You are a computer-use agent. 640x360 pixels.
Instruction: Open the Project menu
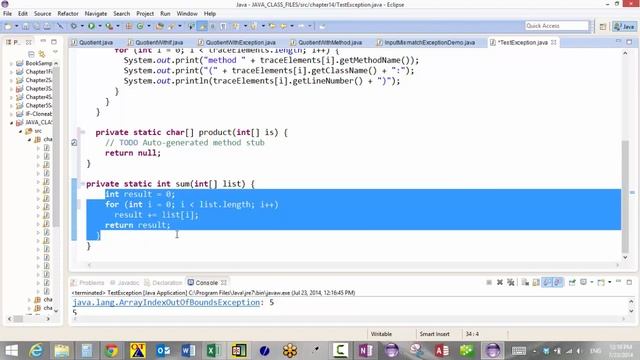(x=145, y=13)
